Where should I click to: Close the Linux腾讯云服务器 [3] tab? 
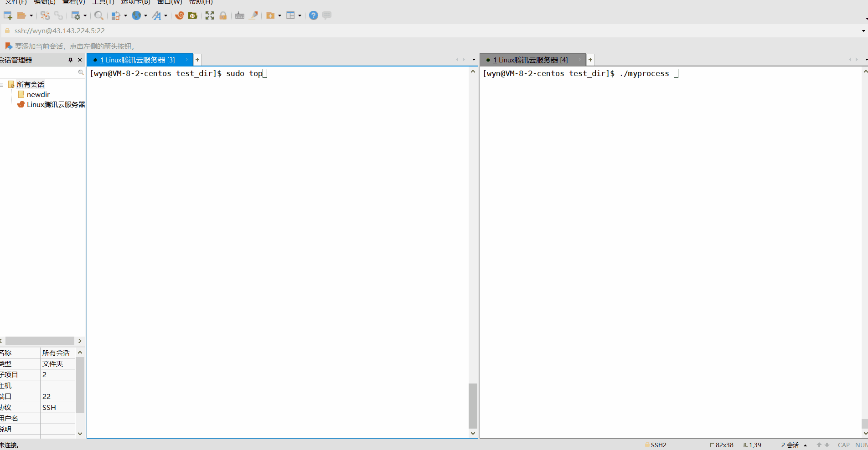pos(187,60)
